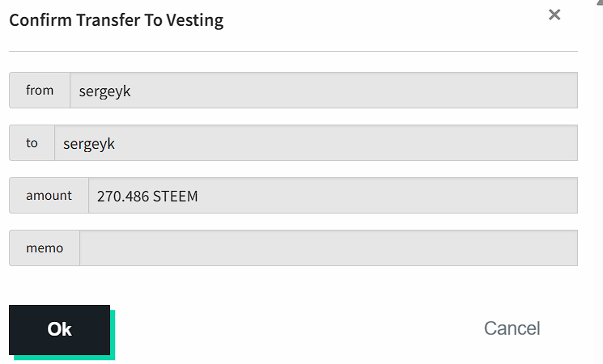Screen dimensions: 603x364
Task: Click the "amount" field label
Action: [x=49, y=196]
